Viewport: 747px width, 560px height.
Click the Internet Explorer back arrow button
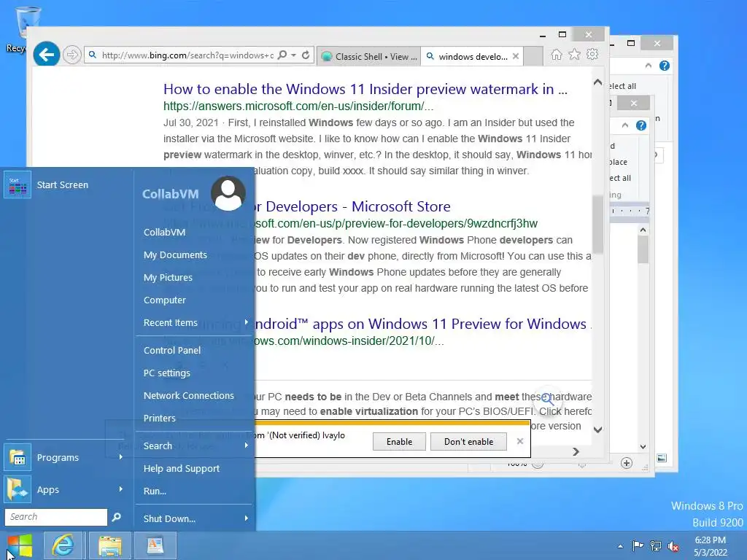(x=46, y=55)
